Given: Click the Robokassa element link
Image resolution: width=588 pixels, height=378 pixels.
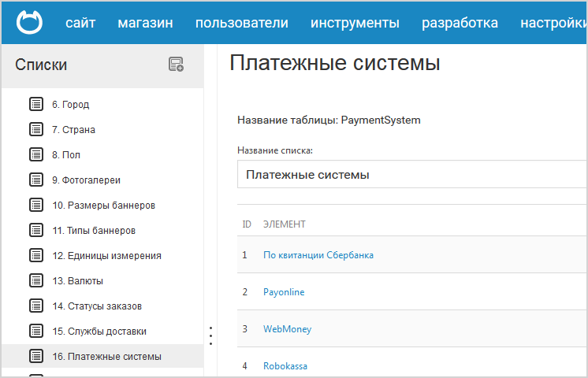Looking at the screenshot, I should [x=285, y=366].
